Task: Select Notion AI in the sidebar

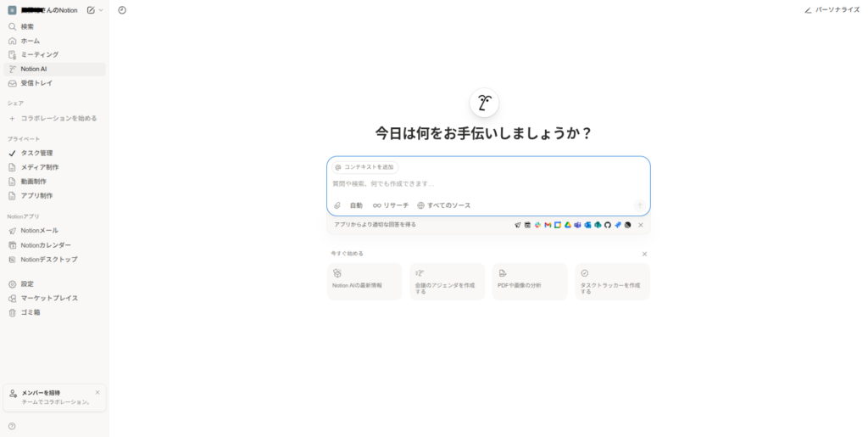Action: click(x=54, y=70)
